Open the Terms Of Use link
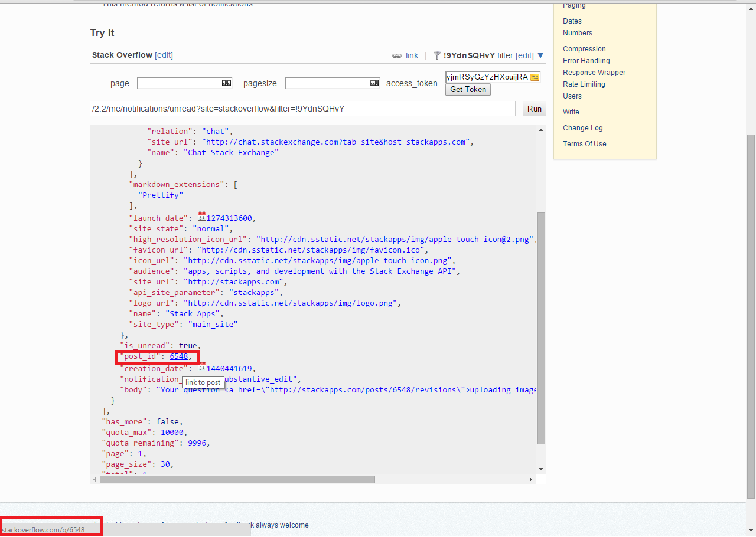 pyautogui.click(x=585, y=144)
